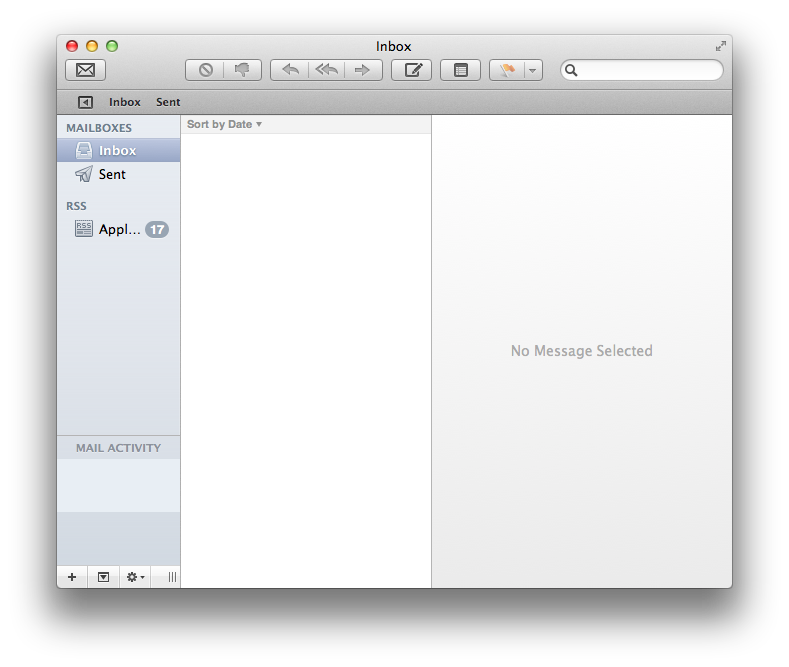The image size is (789, 667).
Task: Flag the message with the flag icon
Action: (x=507, y=70)
